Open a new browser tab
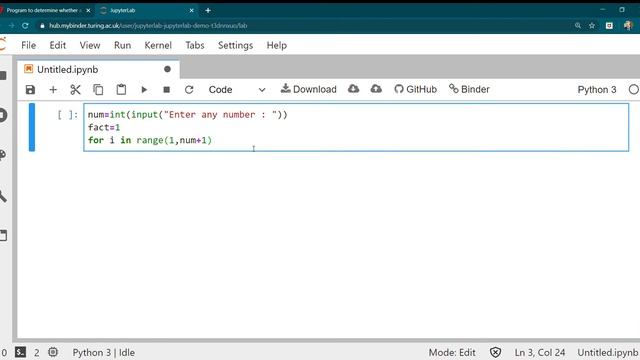 pyautogui.click(x=208, y=10)
